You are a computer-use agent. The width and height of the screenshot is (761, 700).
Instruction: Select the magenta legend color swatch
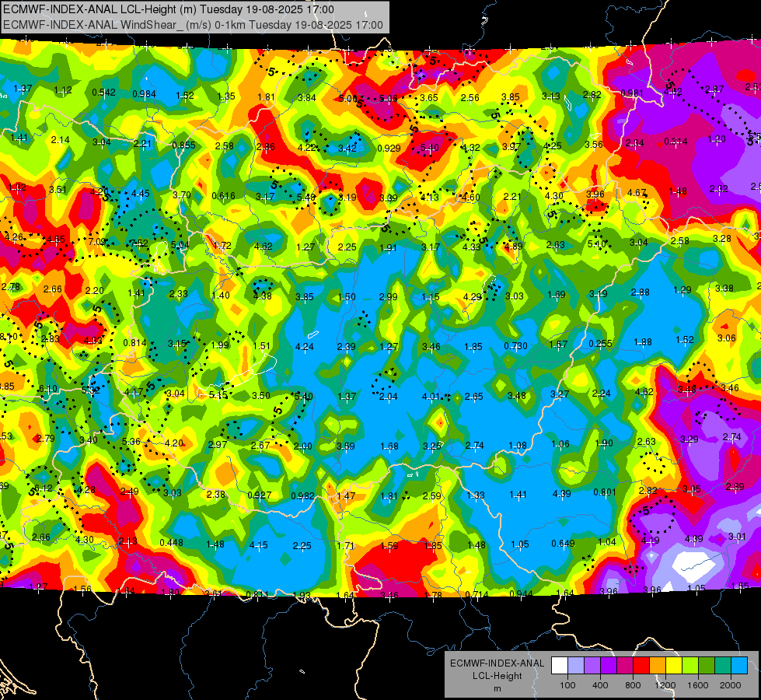[x=625, y=666]
